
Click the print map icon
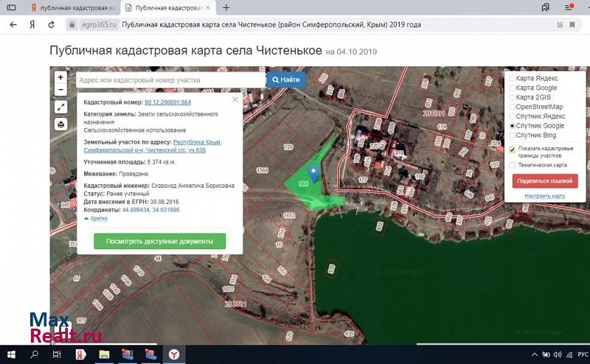pyautogui.click(x=60, y=124)
